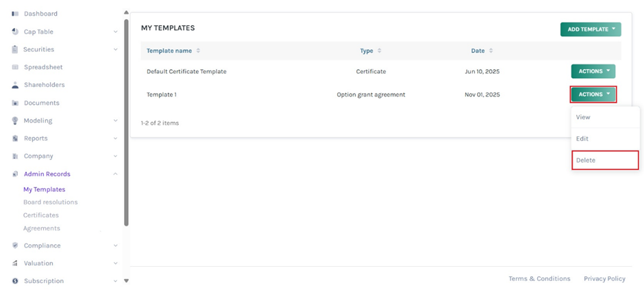Sort table by Template name column
Screen dimensions: 644x290
click(198, 51)
